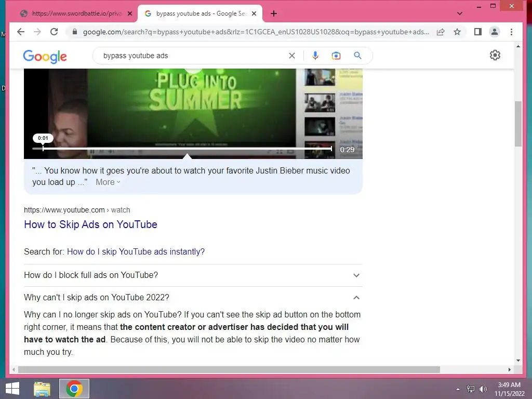Collapse Why can't I skip ads 2022 question
Image resolution: width=532 pixels, height=399 pixels.
193,298
